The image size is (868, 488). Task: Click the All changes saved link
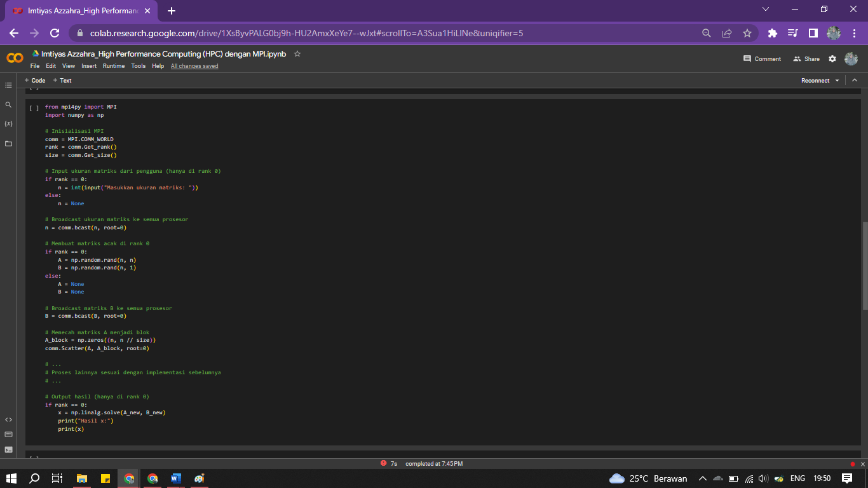[194, 66]
